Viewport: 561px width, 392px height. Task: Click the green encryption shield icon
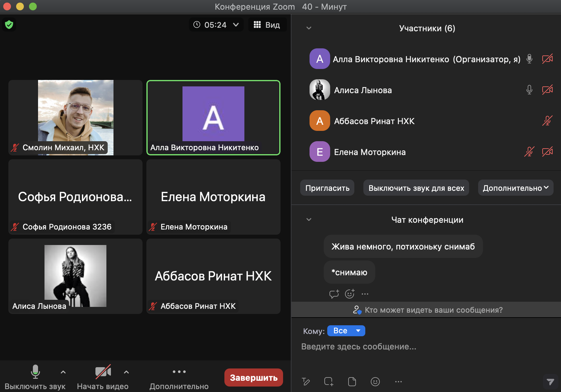coord(9,24)
